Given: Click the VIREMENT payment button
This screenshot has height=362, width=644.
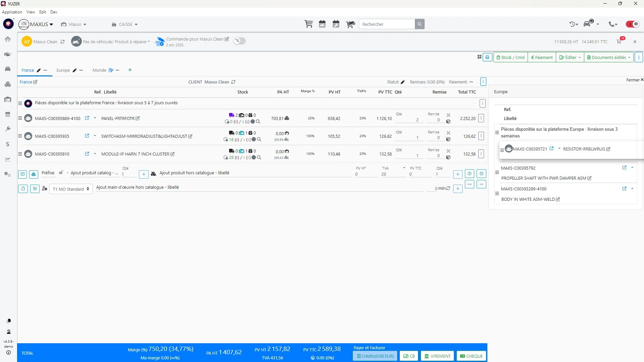Looking at the screenshot, I should 437,356.
